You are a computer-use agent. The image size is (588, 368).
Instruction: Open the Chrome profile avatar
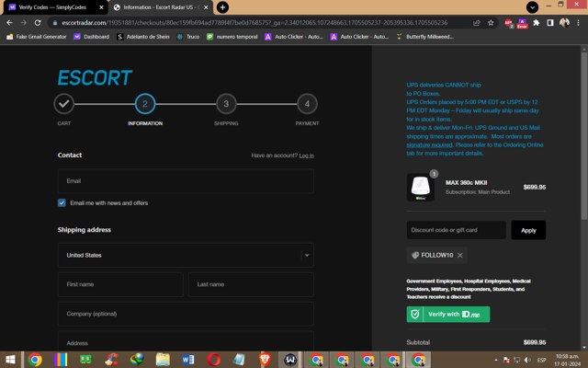pyautogui.click(x=564, y=23)
